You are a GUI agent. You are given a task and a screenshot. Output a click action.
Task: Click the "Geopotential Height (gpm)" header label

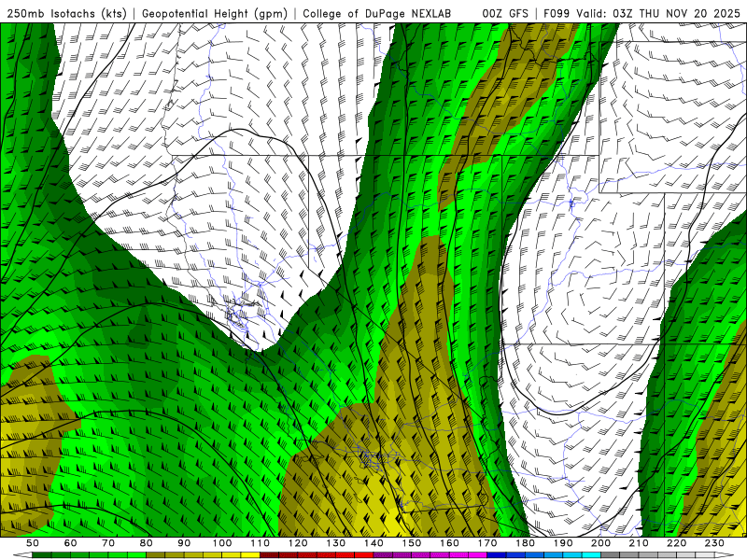(215, 14)
